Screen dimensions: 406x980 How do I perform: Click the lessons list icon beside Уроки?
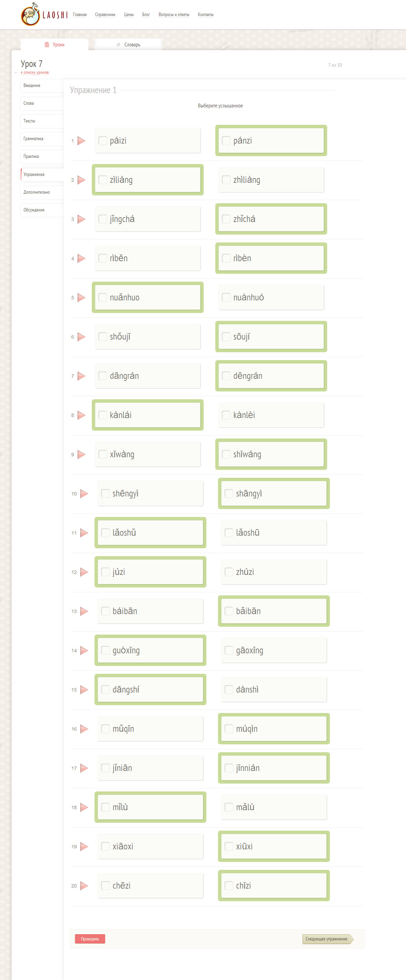(47, 45)
